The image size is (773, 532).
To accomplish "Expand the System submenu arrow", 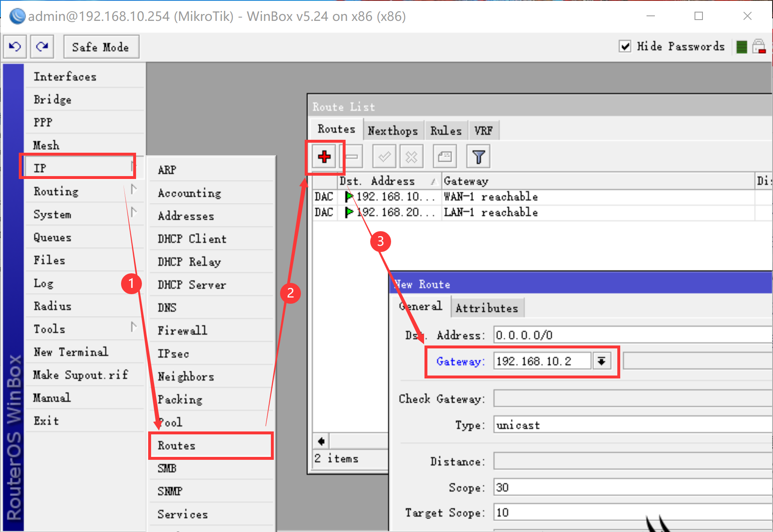I will (134, 214).
